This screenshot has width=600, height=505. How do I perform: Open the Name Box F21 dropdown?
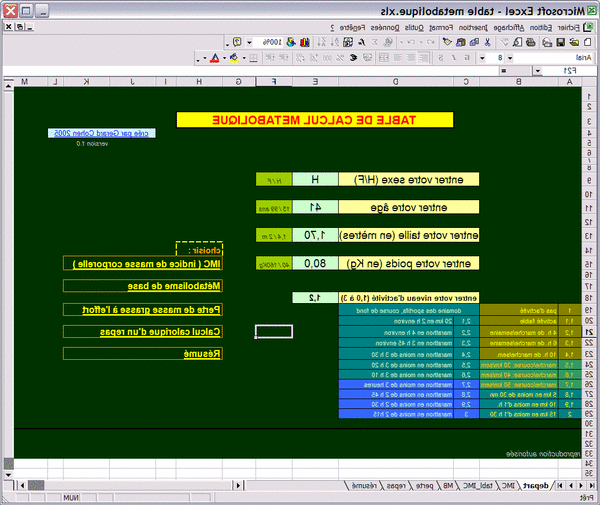tap(538, 71)
